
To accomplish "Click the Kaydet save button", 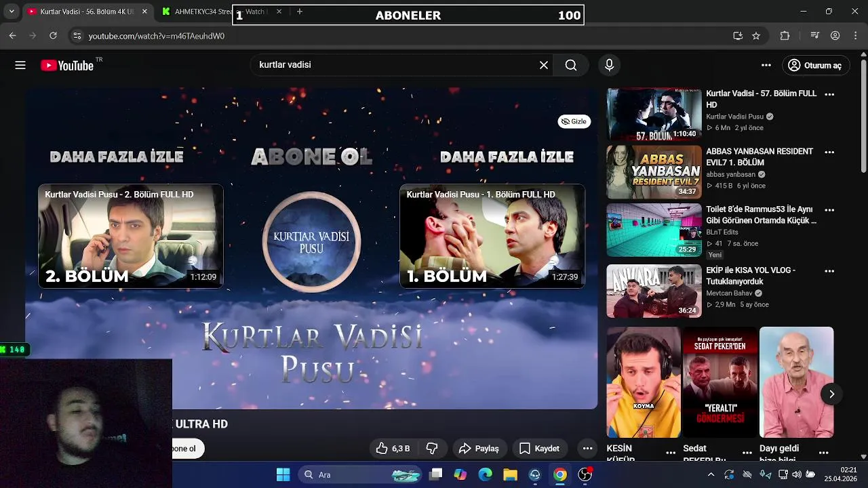I will [540, 449].
